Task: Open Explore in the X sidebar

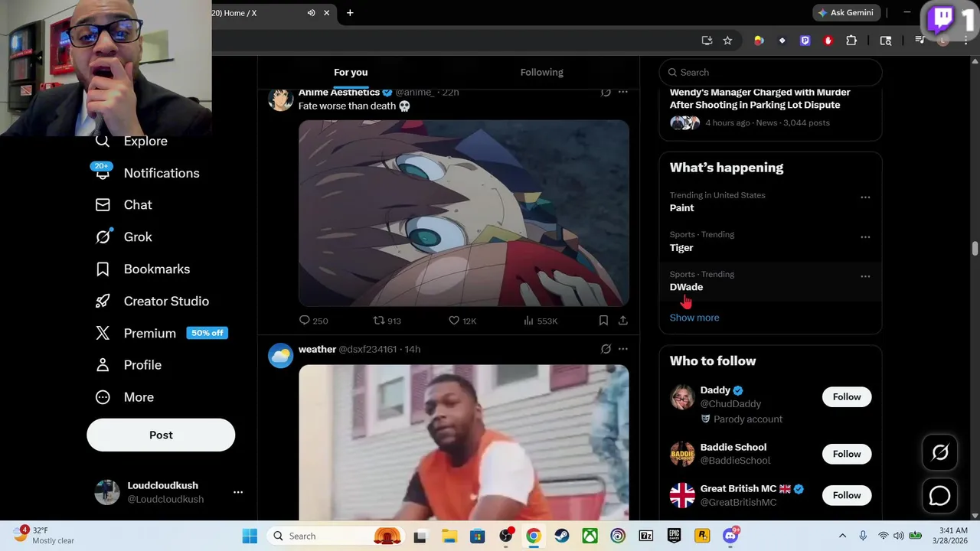Action: (145, 141)
